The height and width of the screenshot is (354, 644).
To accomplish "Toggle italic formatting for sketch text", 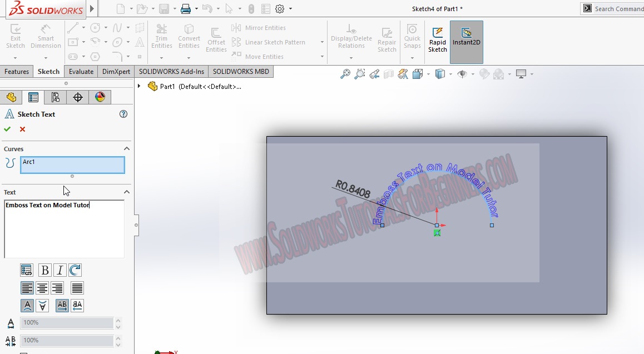I will (x=60, y=270).
